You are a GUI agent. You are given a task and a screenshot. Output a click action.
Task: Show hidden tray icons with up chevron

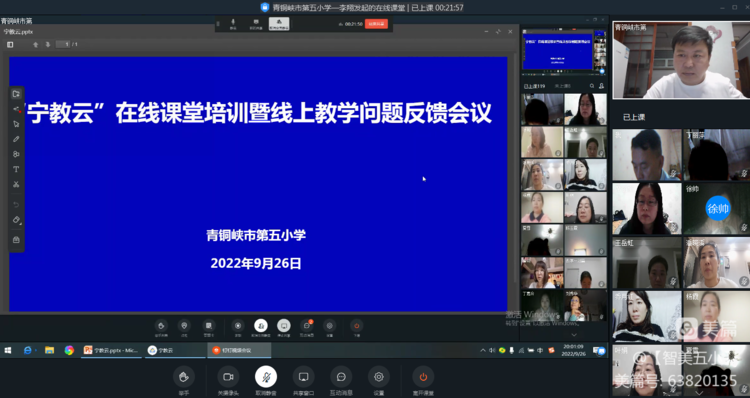coord(483,350)
